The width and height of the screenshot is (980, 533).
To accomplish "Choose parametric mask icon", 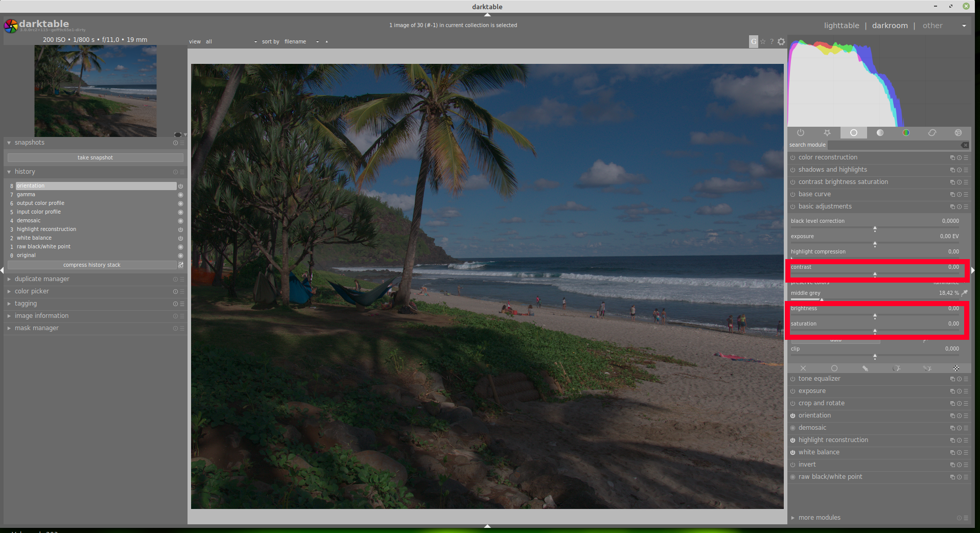I will (x=896, y=368).
